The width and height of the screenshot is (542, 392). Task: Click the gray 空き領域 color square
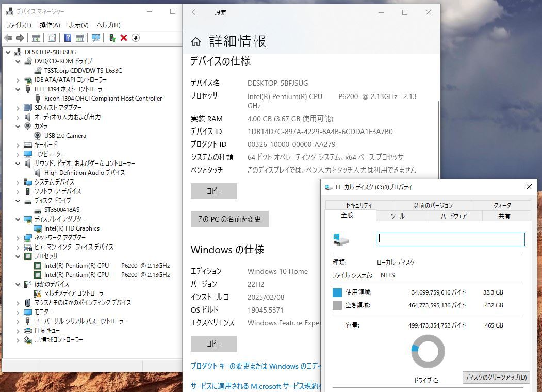pos(337,305)
